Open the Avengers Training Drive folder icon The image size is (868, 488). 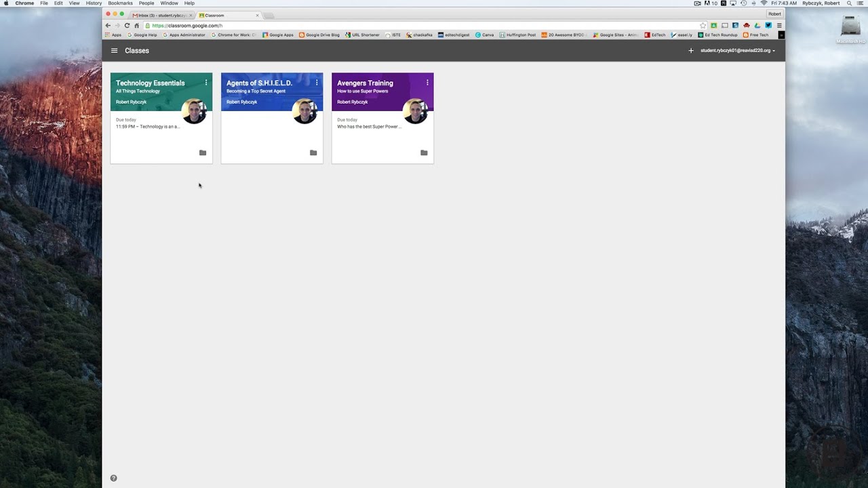[x=424, y=152]
